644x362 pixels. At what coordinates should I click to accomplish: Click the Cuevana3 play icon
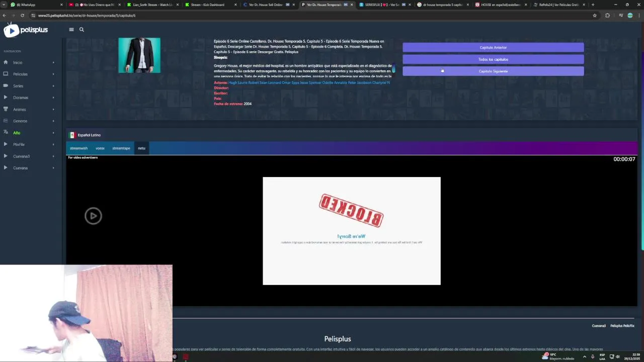(6, 156)
